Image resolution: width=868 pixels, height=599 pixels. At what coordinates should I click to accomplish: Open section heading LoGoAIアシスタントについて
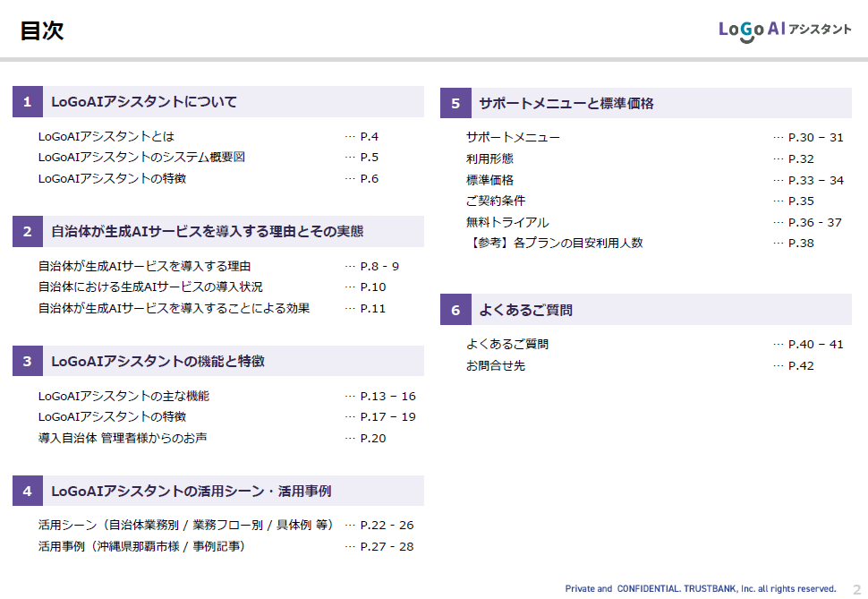pos(144,102)
